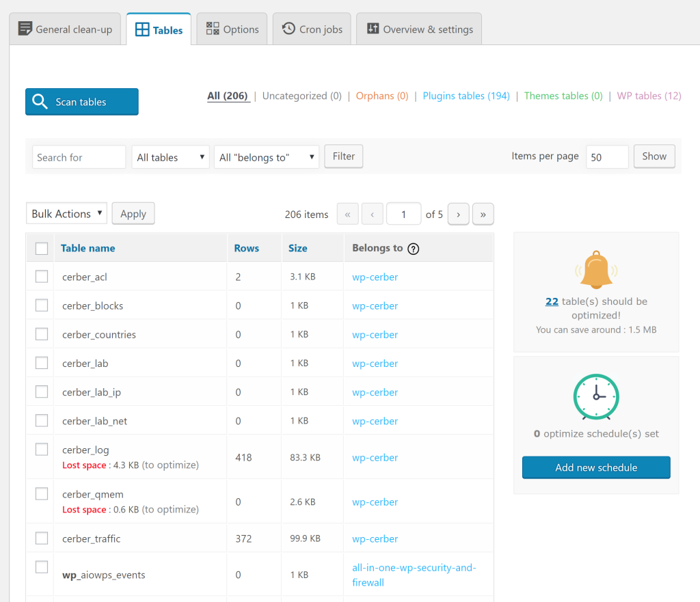The height and width of the screenshot is (602, 700).
Task: Open the Bulk Actions dropdown
Action: pos(66,214)
